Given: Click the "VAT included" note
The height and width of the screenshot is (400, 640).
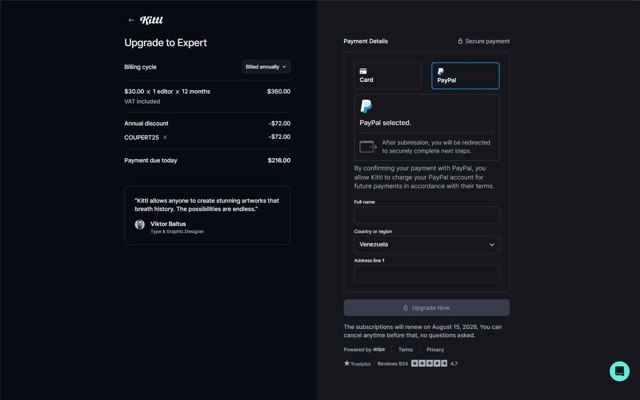Looking at the screenshot, I should 142,102.
